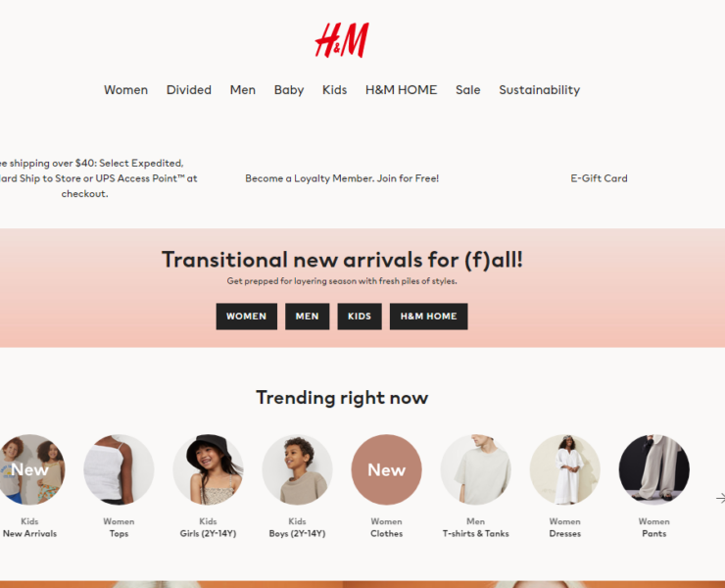Click the KIDS banner button
This screenshot has width=725, height=588.
tap(360, 317)
